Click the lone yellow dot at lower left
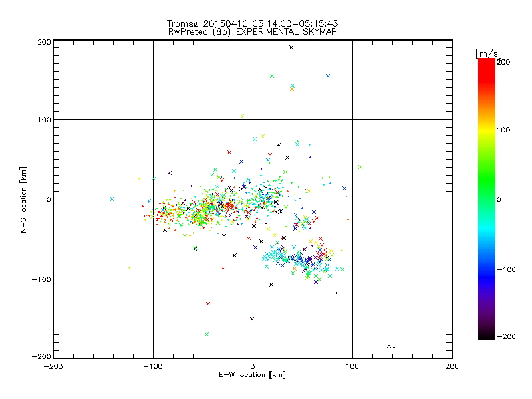Viewport: 532px width, 399px height. (x=129, y=268)
